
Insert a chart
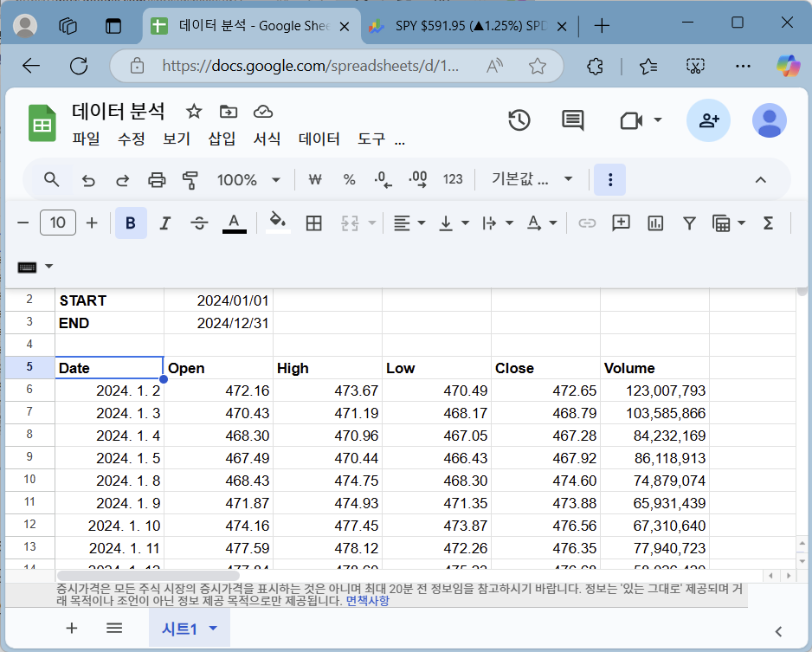[x=654, y=223]
